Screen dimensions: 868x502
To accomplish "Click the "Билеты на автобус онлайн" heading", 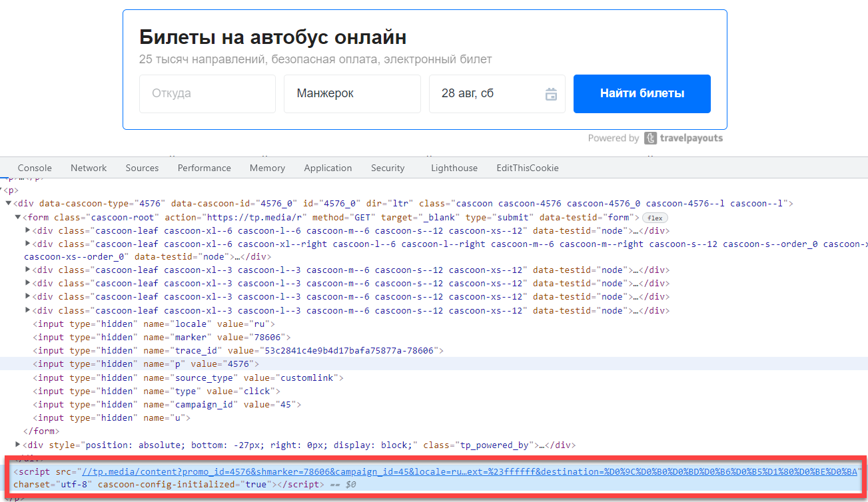I will [x=272, y=37].
